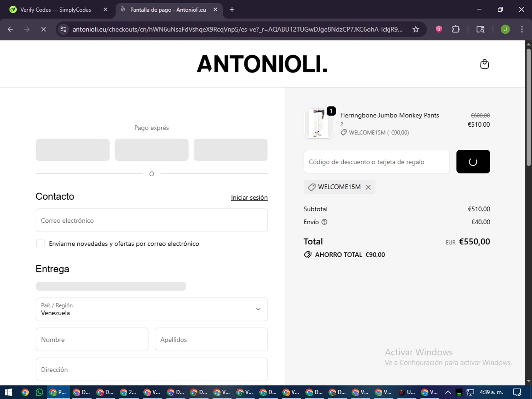The image size is (532, 399).
Task: Open Chrome pinned taskbar icon
Action: pyautogui.click(x=25, y=392)
